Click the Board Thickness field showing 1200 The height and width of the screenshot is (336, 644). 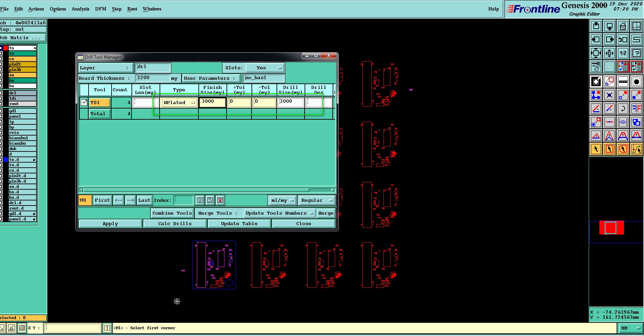[x=153, y=78]
